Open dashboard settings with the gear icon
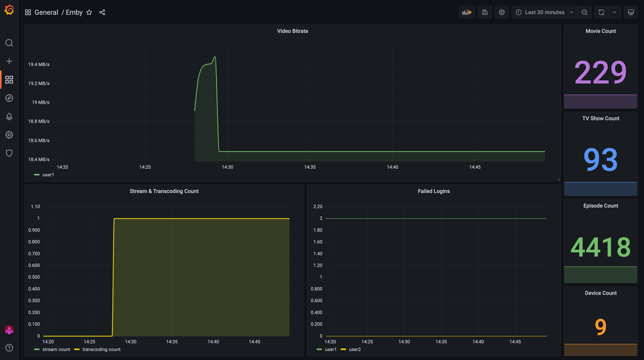 coord(502,12)
